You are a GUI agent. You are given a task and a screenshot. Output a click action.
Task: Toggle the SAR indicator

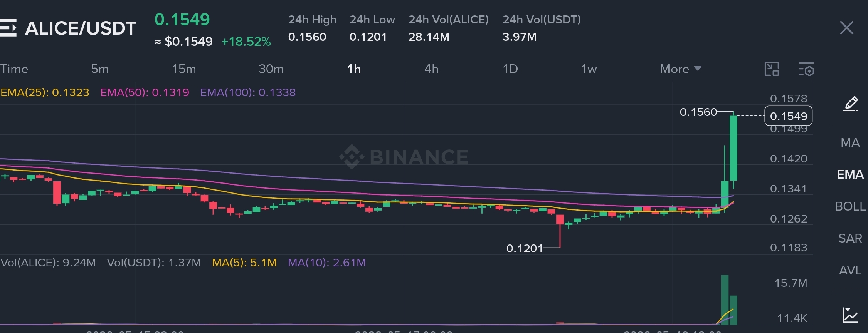tap(850, 238)
